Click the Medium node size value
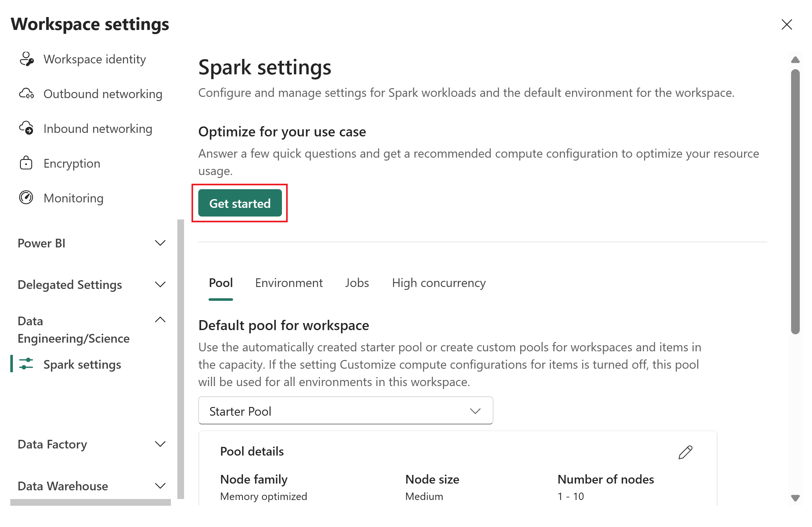Image resolution: width=812 pixels, height=527 pixels. 424,496
